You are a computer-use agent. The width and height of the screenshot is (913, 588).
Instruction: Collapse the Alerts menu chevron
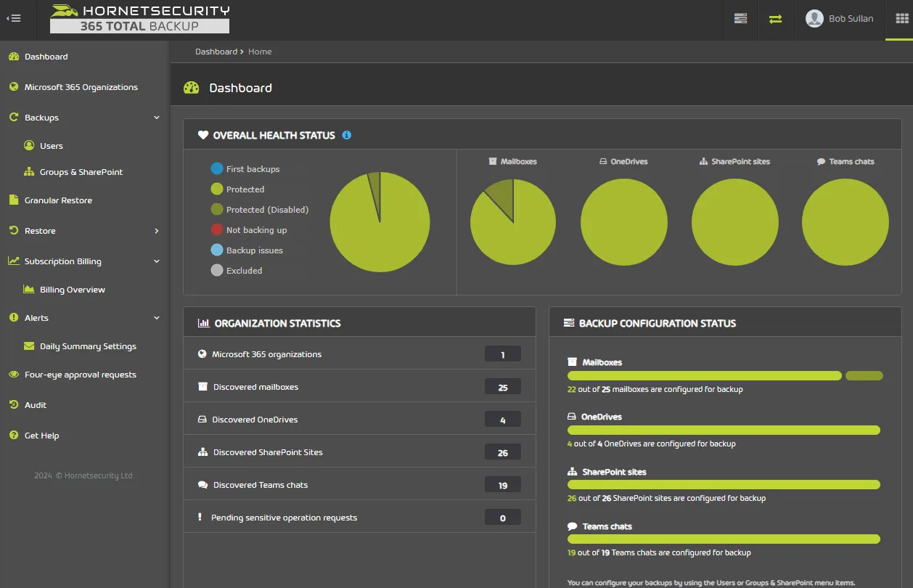(x=157, y=318)
